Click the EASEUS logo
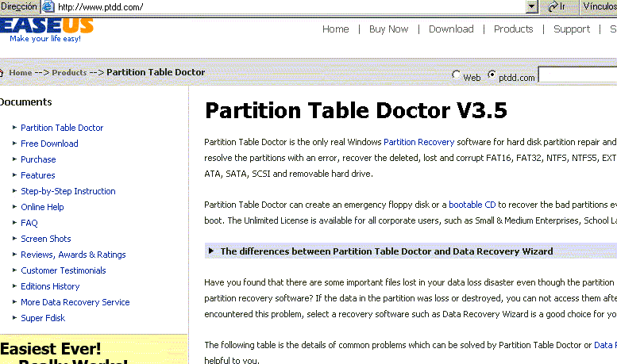 46,26
